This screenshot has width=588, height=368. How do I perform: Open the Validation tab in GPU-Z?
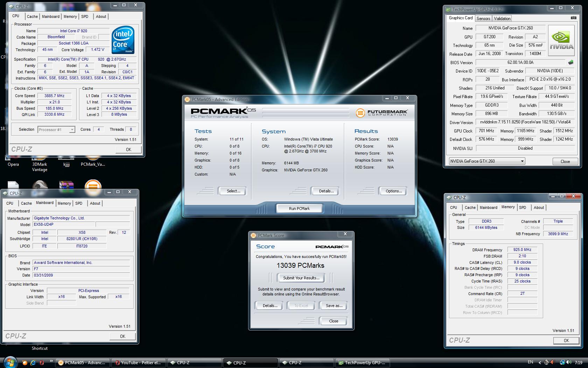coord(502,19)
